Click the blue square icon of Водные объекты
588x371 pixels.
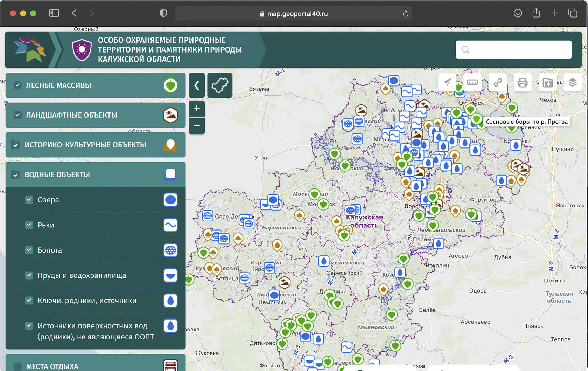tap(170, 174)
